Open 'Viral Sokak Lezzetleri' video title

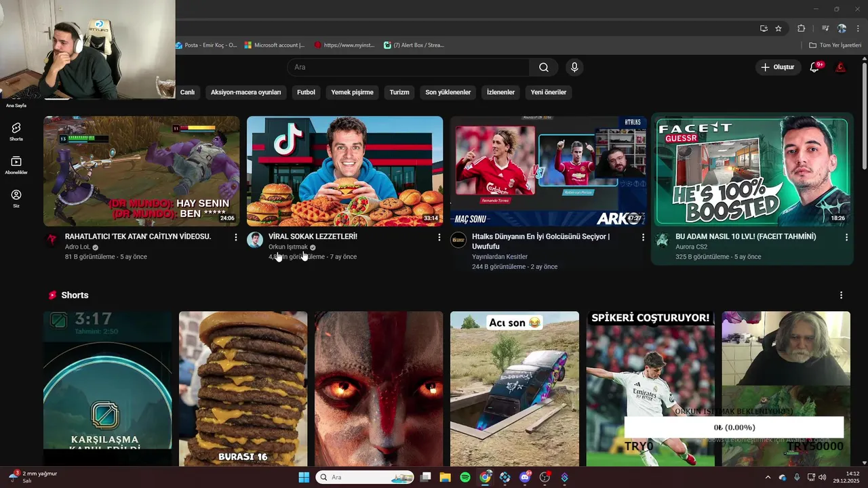313,237
